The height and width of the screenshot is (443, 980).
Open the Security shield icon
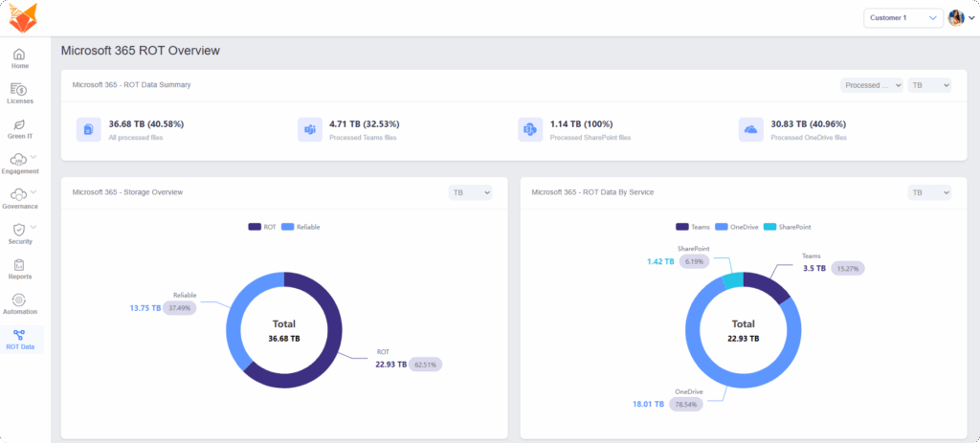tap(19, 230)
